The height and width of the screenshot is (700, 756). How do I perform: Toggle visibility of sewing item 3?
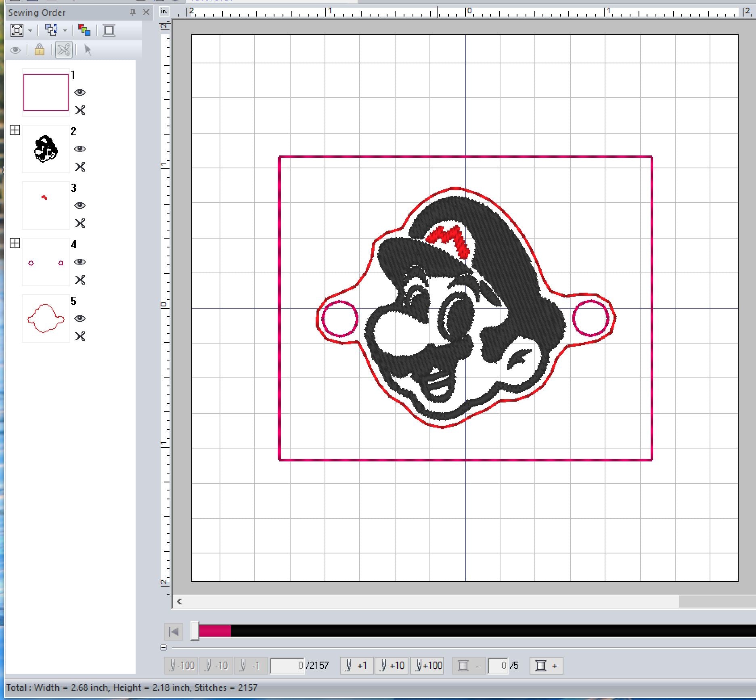click(80, 205)
